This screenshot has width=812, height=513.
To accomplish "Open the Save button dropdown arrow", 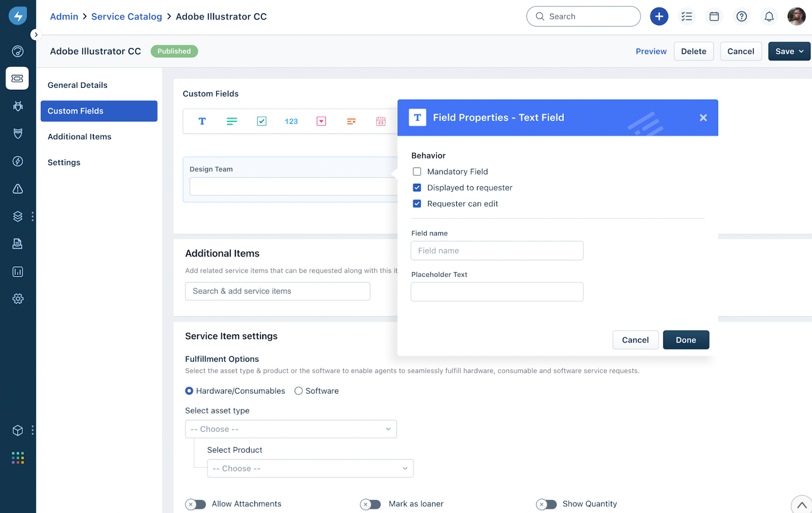I will (802, 51).
